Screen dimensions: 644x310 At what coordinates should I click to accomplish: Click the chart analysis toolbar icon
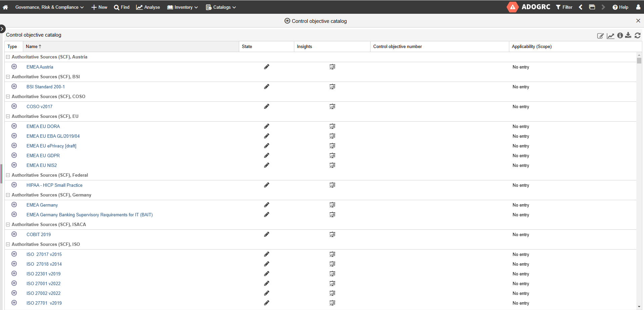tap(610, 36)
